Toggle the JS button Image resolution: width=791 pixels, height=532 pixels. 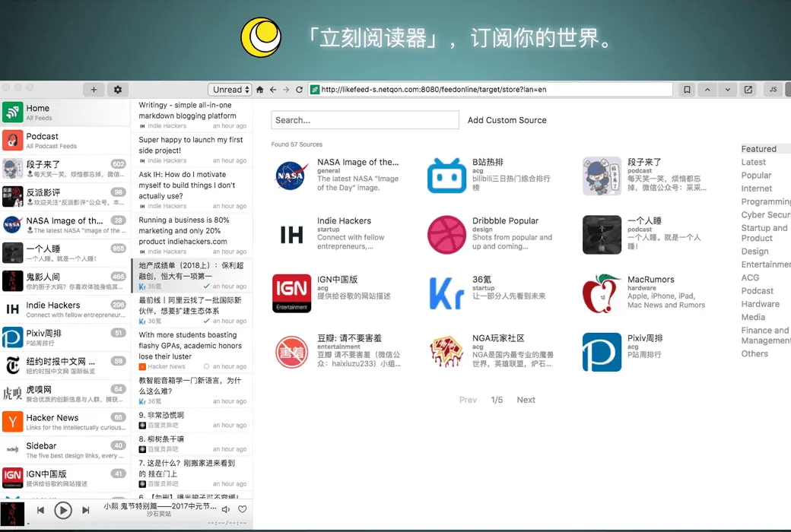pyautogui.click(x=773, y=89)
